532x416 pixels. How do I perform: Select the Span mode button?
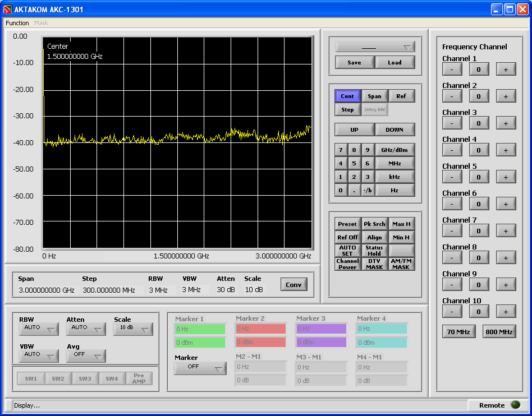tap(374, 96)
